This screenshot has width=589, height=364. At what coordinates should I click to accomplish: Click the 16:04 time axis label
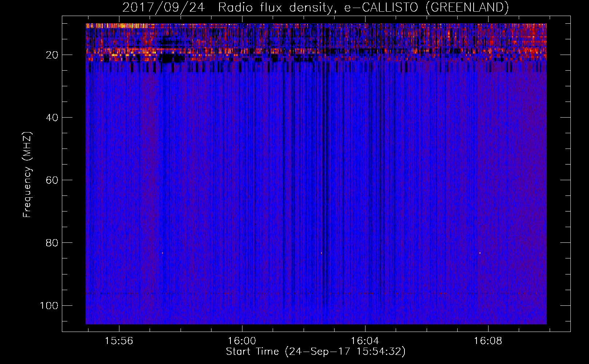pos(365,341)
